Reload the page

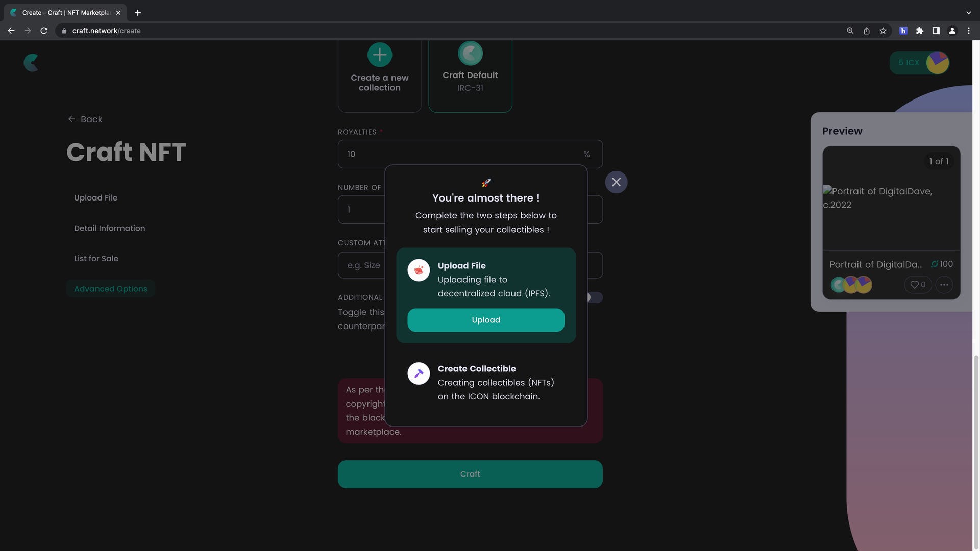click(x=44, y=31)
